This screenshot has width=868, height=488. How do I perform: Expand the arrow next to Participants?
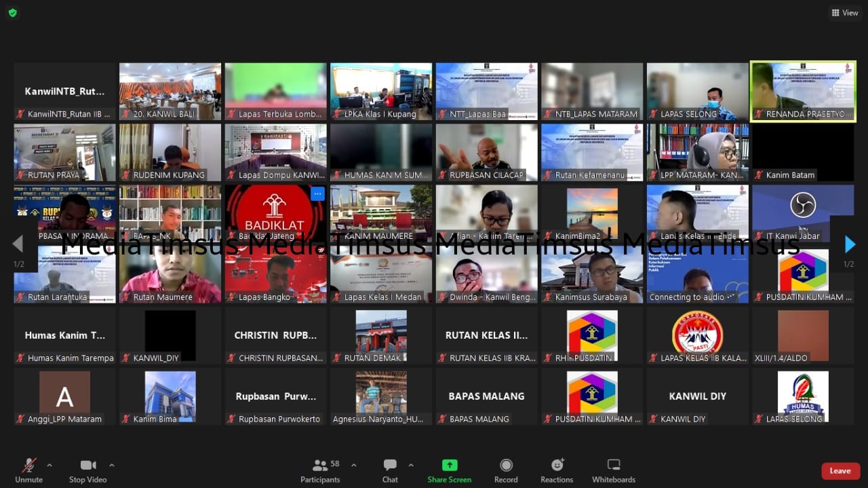353,465
